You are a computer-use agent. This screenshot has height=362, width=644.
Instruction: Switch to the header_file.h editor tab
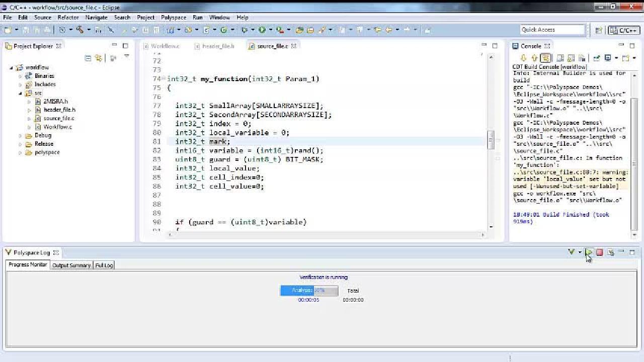215,46
